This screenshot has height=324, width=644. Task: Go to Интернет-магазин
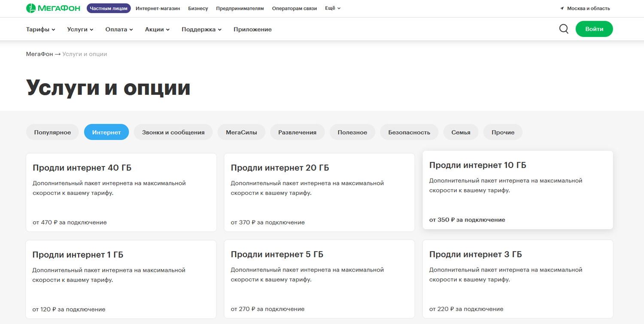(x=158, y=8)
